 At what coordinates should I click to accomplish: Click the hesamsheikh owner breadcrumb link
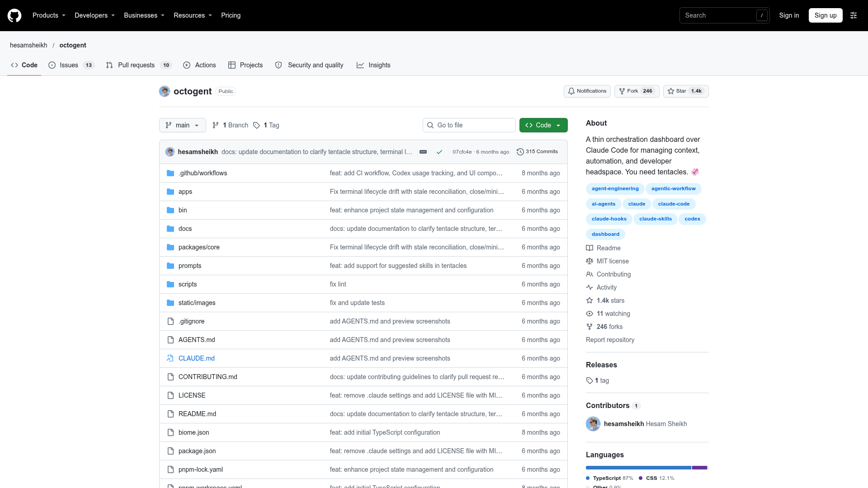click(x=28, y=45)
